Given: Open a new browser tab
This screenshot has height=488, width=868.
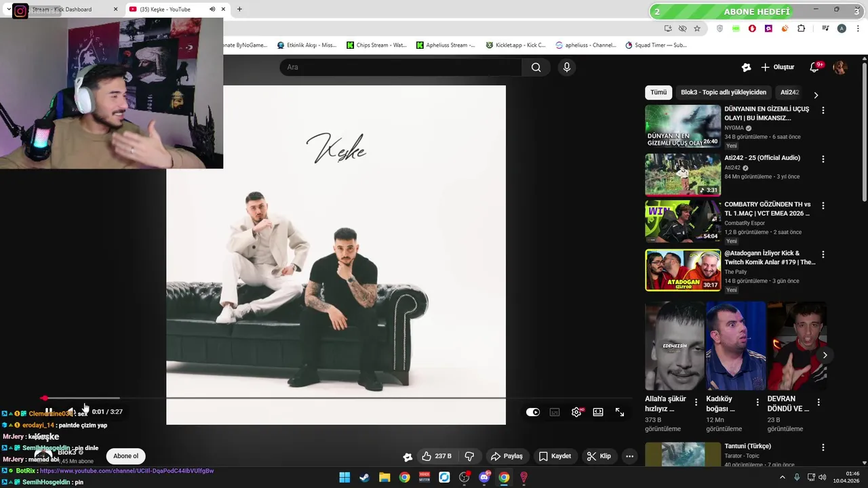Looking at the screenshot, I should pyautogui.click(x=239, y=9).
